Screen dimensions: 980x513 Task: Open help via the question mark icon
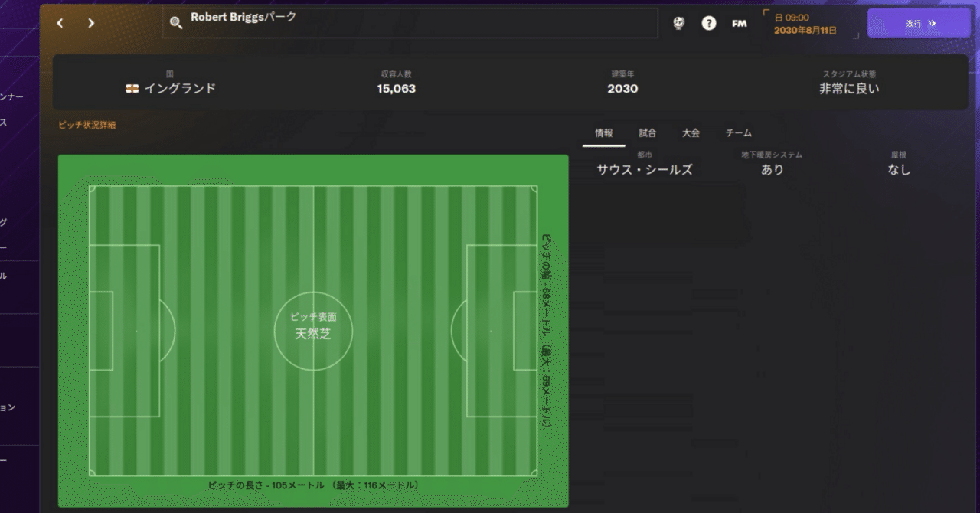[708, 23]
